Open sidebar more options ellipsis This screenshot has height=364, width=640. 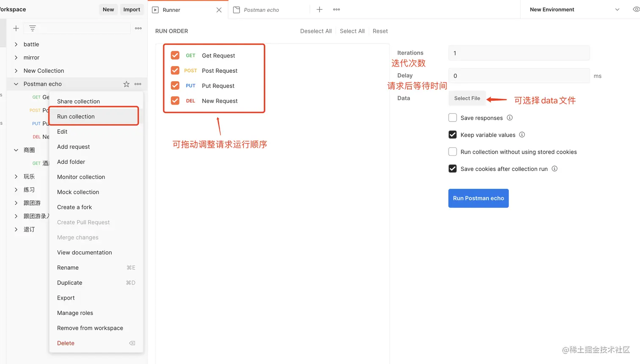coord(138,28)
